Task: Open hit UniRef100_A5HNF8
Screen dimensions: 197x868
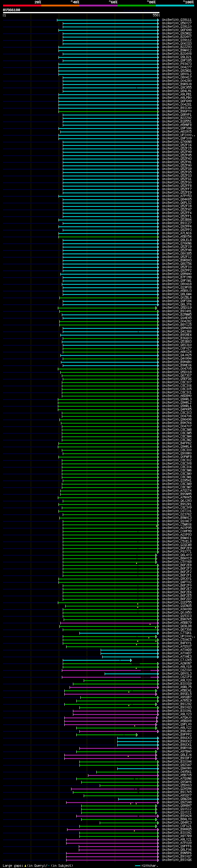Action: [176, 125]
